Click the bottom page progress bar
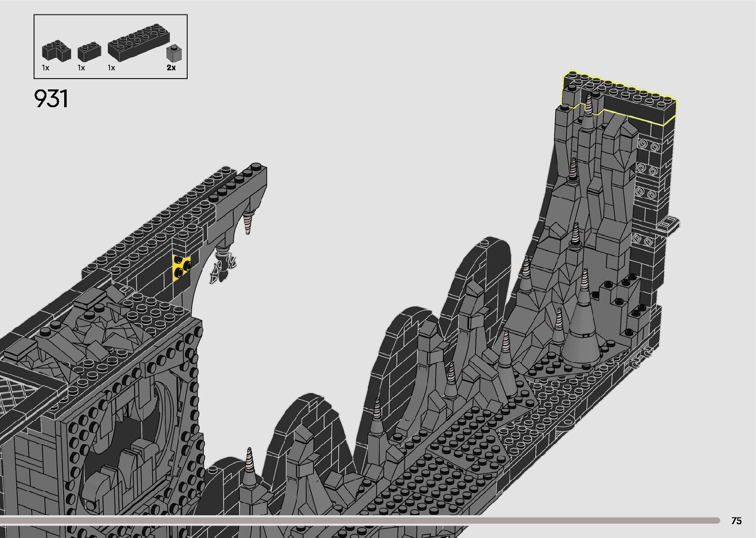 tap(360, 520)
